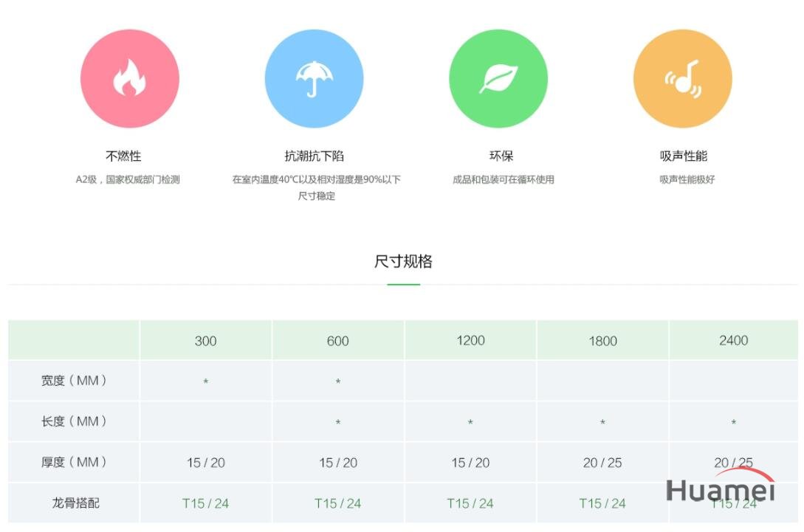
Task: Click the 厚度（MM）row label
Action: (74, 462)
